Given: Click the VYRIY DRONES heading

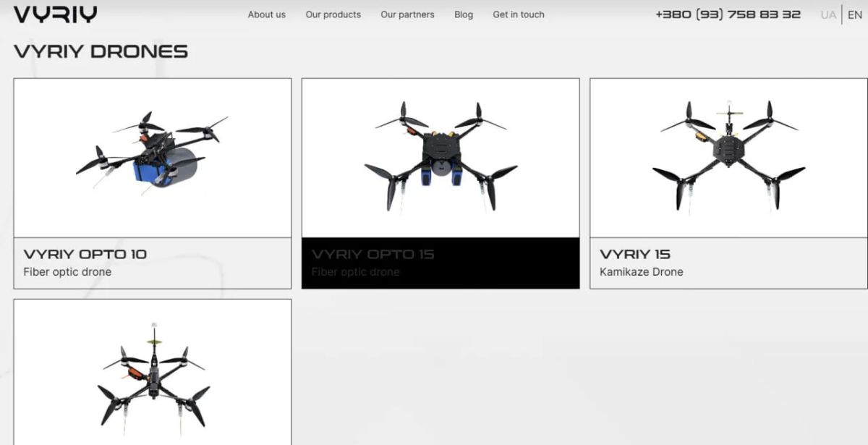Looking at the screenshot, I should click(101, 51).
